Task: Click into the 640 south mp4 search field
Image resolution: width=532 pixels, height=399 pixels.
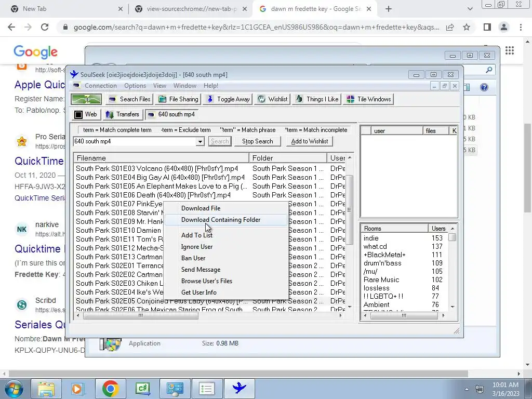Action: [x=135, y=141]
